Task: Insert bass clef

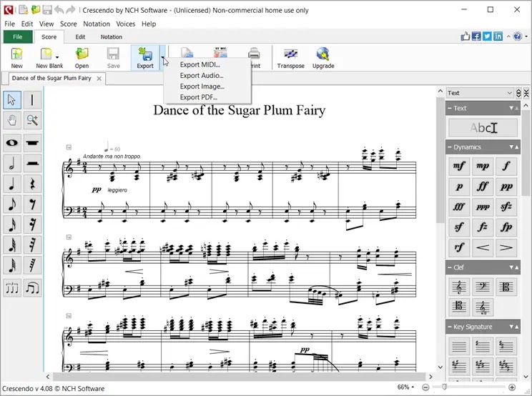Action: tap(483, 287)
